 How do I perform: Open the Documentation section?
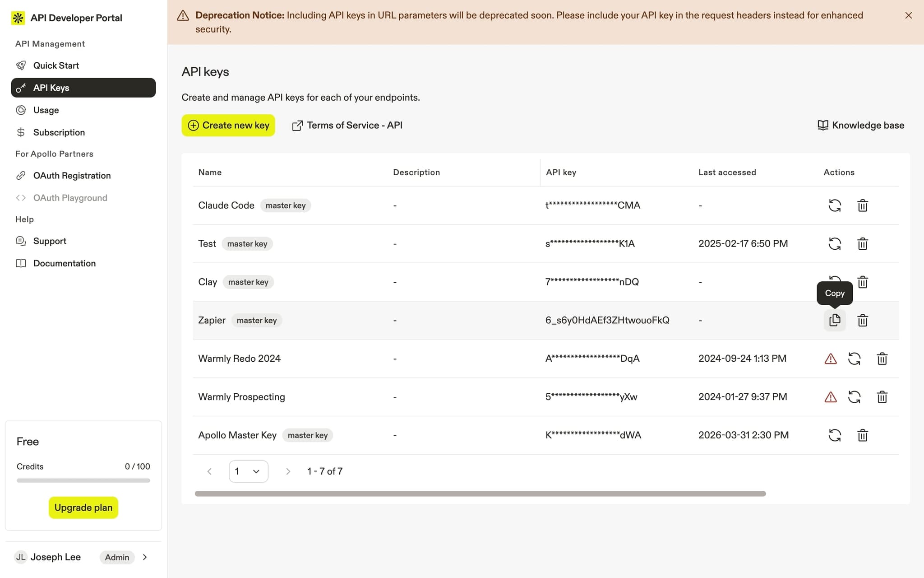(64, 263)
